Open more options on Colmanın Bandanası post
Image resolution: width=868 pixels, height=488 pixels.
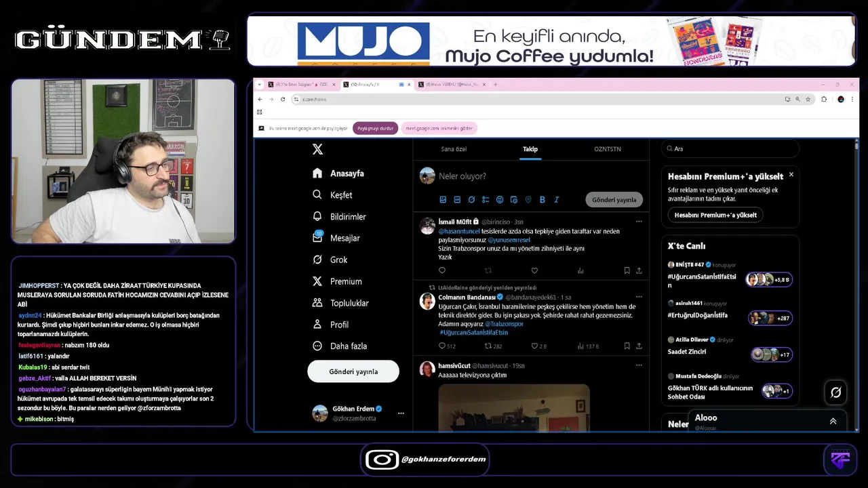(639, 297)
